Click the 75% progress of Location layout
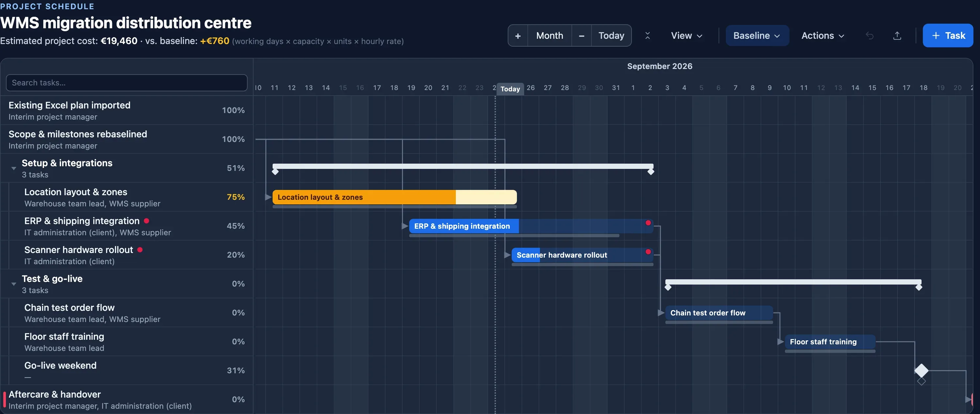Screen dimensions: 980x414 point(235,197)
